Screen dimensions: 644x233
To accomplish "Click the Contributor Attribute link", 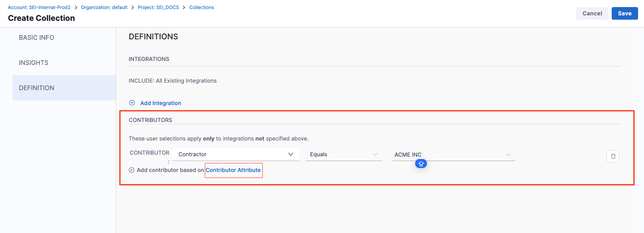I will [233, 170].
